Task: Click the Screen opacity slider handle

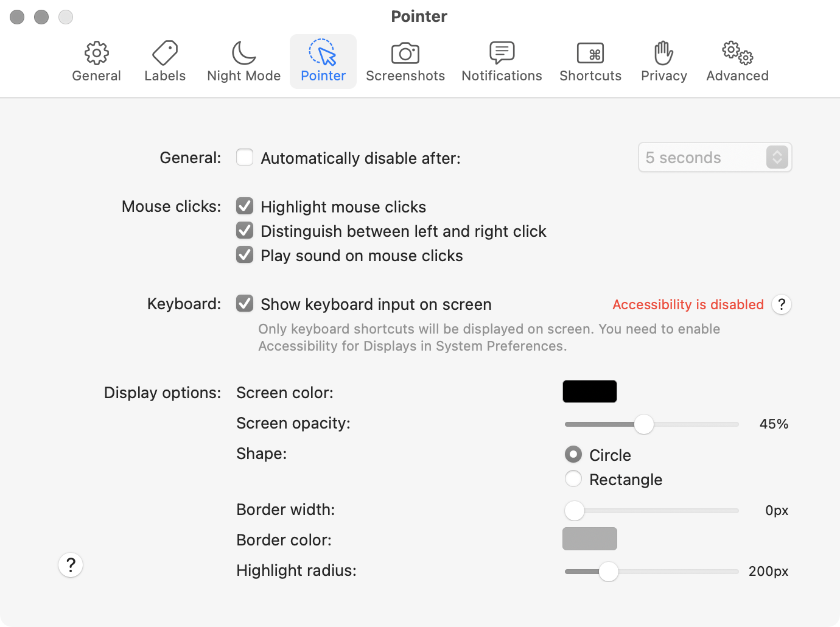Action: click(643, 424)
